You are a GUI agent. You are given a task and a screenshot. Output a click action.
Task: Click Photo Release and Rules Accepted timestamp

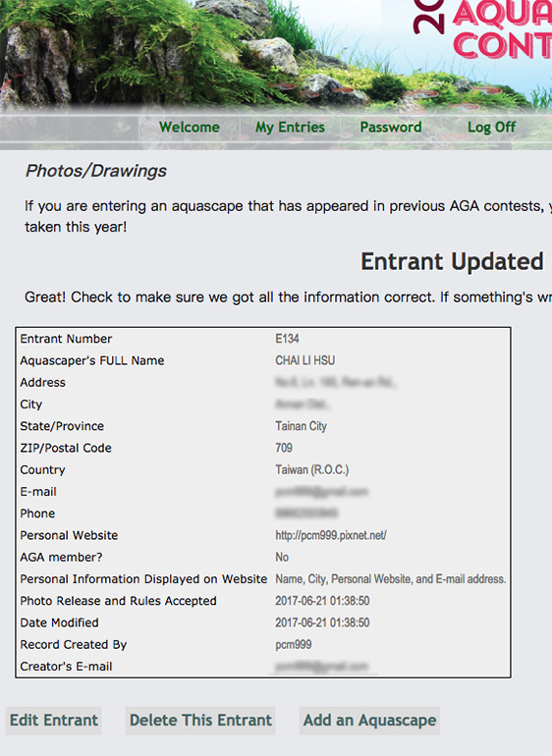322,601
